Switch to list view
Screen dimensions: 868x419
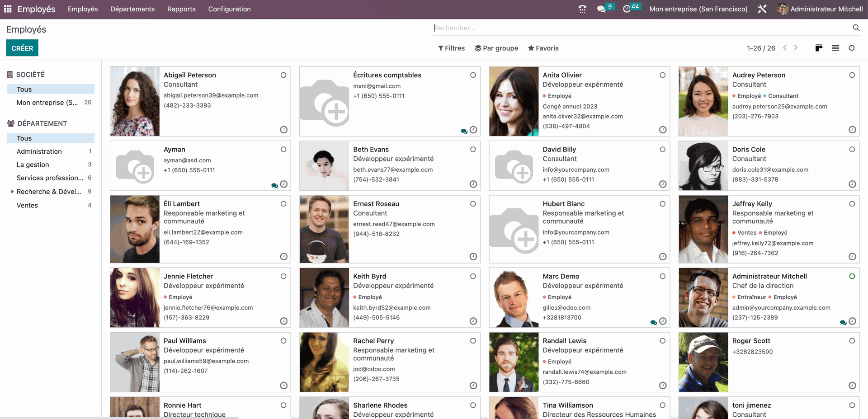(x=835, y=48)
